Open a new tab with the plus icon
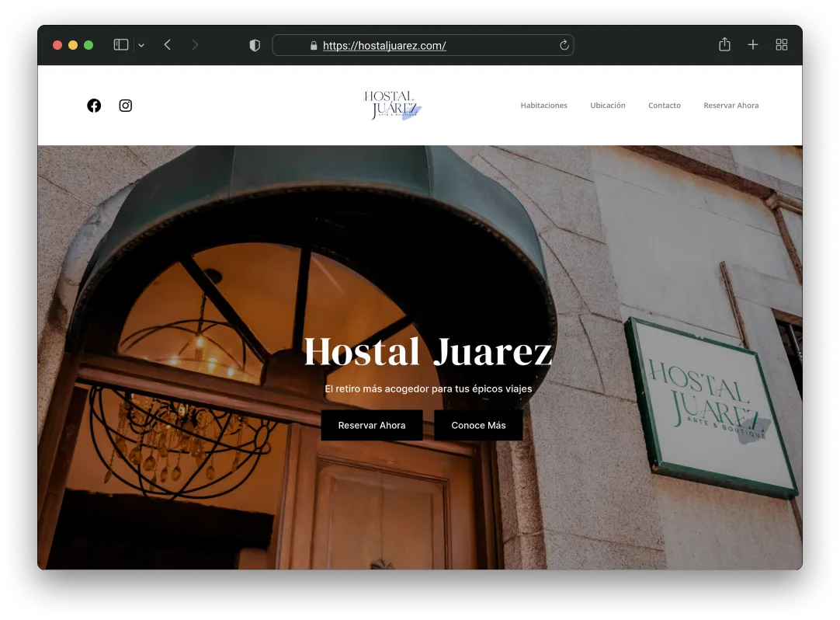The height and width of the screenshot is (620, 840). click(x=752, y=44)
